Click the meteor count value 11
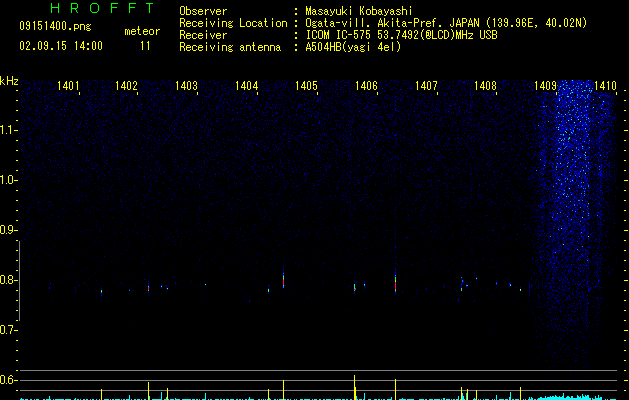This screenshot has width=629, height=400. [145, 46]
